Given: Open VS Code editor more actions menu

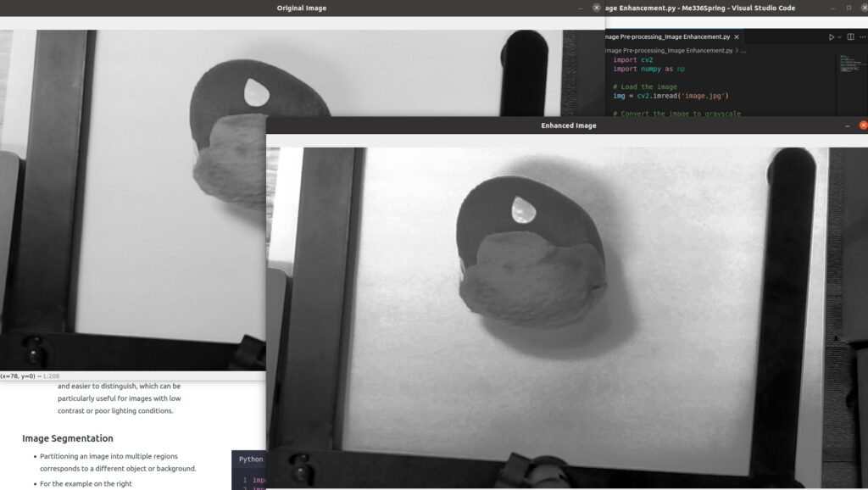Looking at the screenshot, I should tap(862, 37).
